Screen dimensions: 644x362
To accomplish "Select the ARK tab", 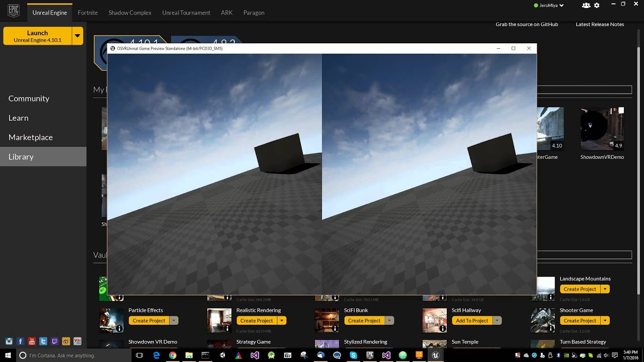I will (227, 13).
